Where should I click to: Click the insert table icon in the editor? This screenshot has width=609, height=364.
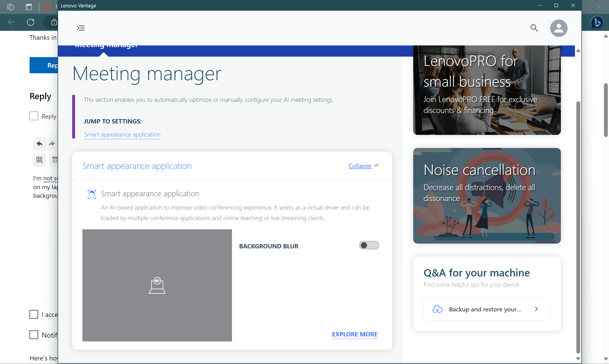[x=39, y=160]
